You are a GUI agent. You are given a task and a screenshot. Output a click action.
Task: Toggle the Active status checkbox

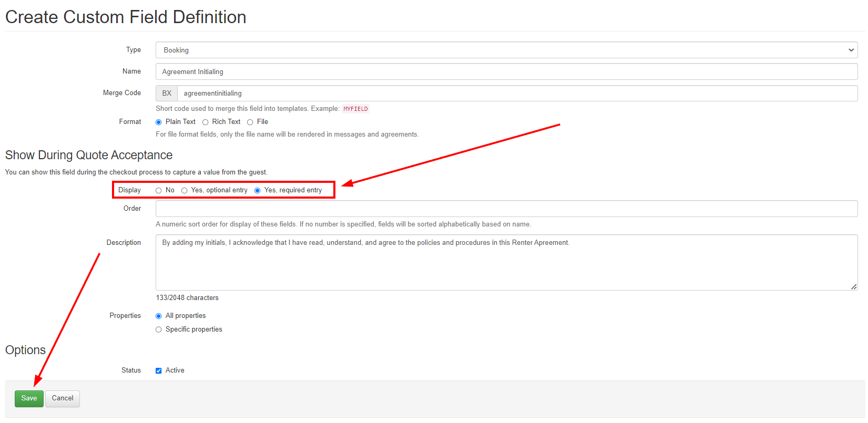pyautogui.click(x=159, y=370)
